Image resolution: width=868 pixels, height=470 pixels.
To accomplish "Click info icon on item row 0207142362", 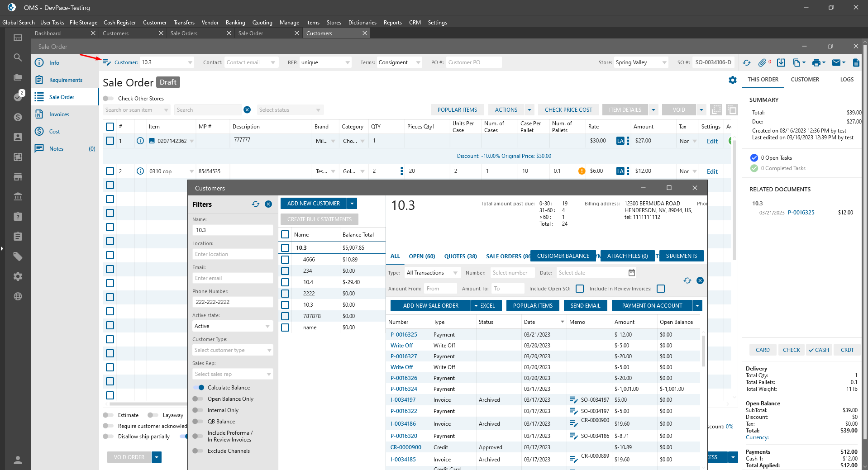I will point(140,141).
